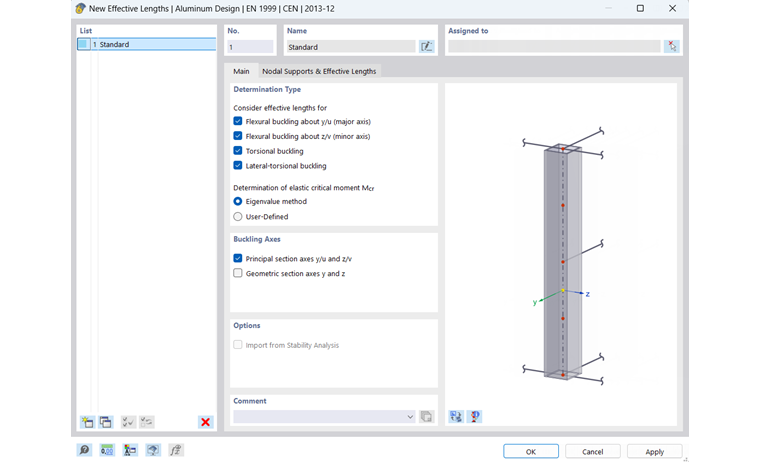760x462 pixels.
Task: Click the Cancel button
Action: [592, 451]
